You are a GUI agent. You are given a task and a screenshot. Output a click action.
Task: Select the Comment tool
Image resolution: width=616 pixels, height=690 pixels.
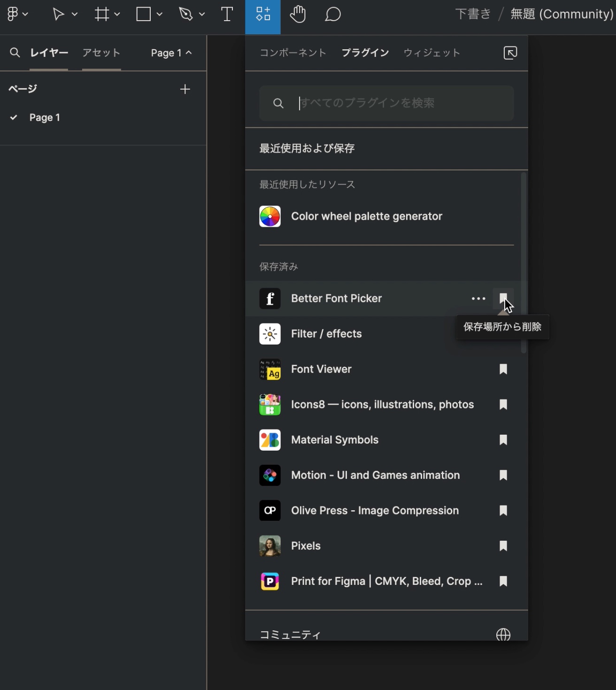point(333,15)
